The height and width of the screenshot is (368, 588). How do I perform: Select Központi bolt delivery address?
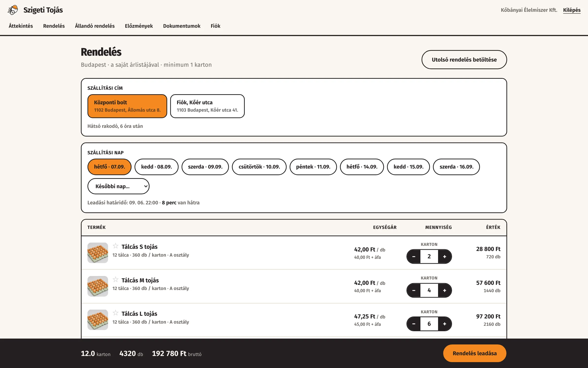coord(127,106)
